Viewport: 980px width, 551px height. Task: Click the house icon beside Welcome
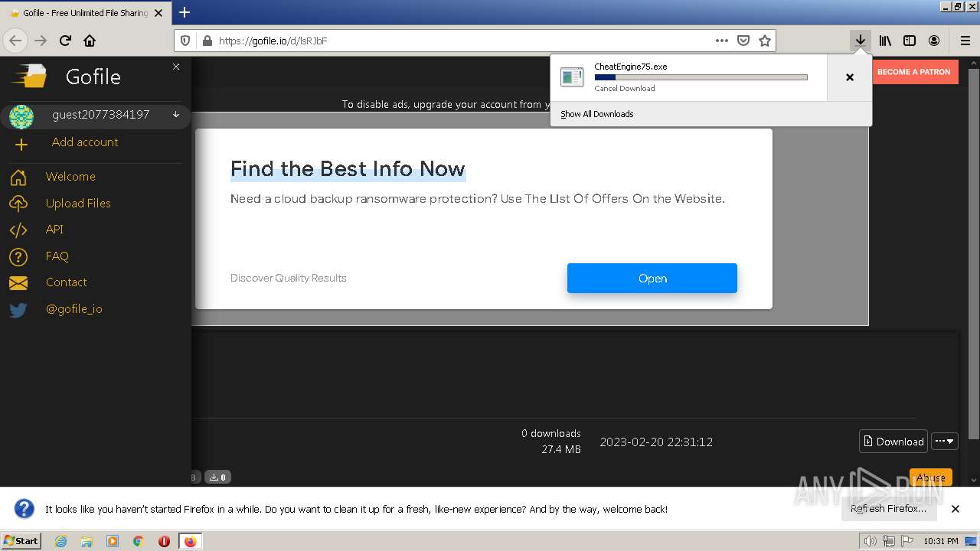pyautogui.click(x=18, y=178)
